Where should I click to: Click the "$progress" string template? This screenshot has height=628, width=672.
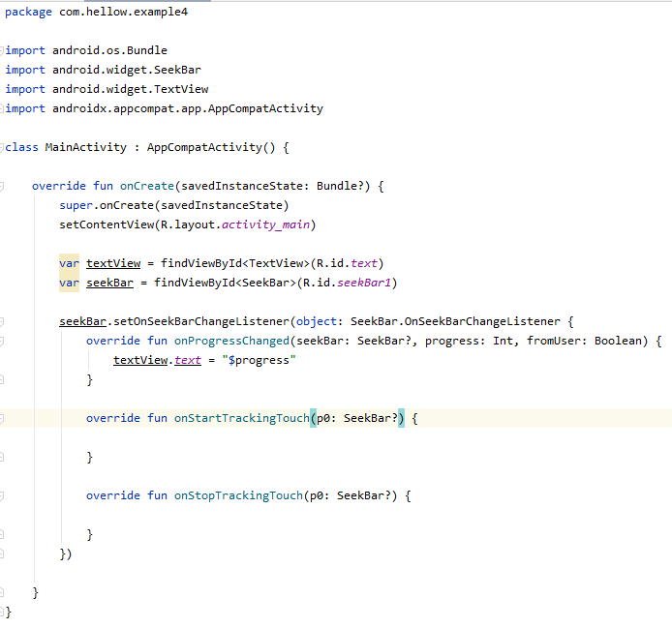coord(259,360)
